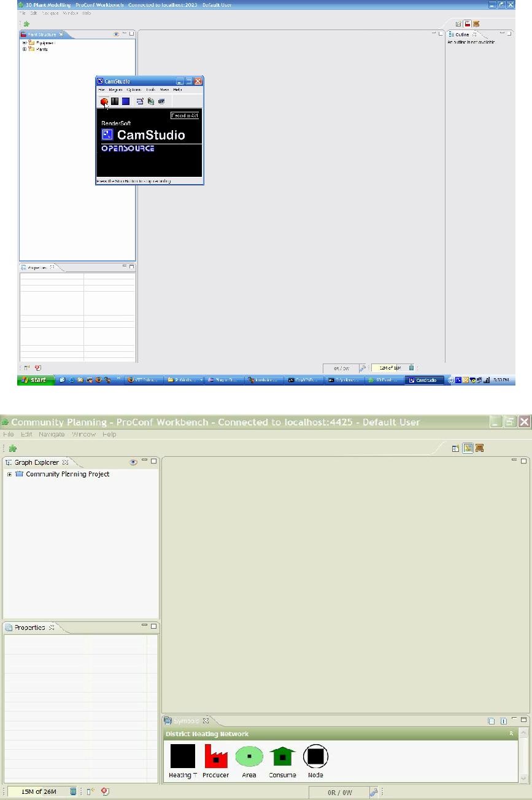Click the wrench icon beside 0R / 0W

pyautogui.click(x=374, y=792)
